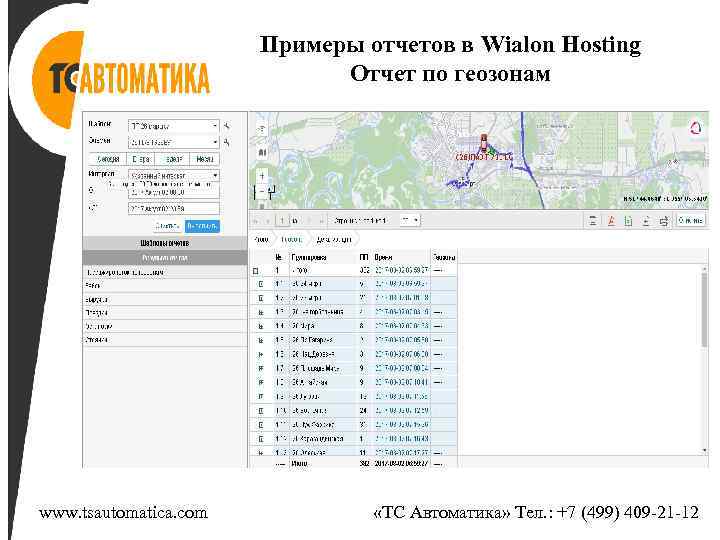
Task: Export the report to PDF
Action: tap(611, 221)
